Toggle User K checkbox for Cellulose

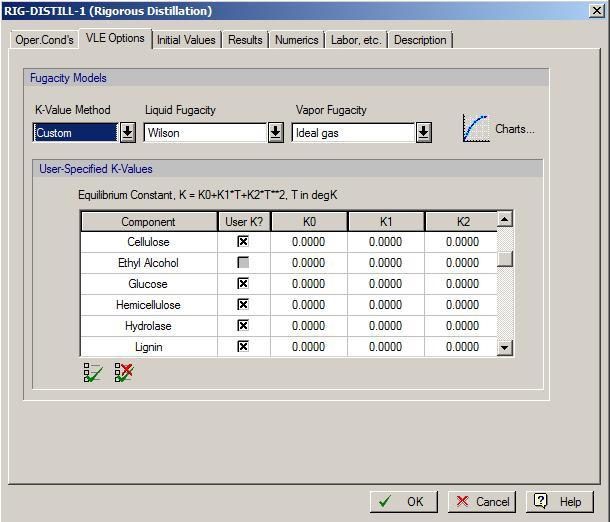(243, 242)
